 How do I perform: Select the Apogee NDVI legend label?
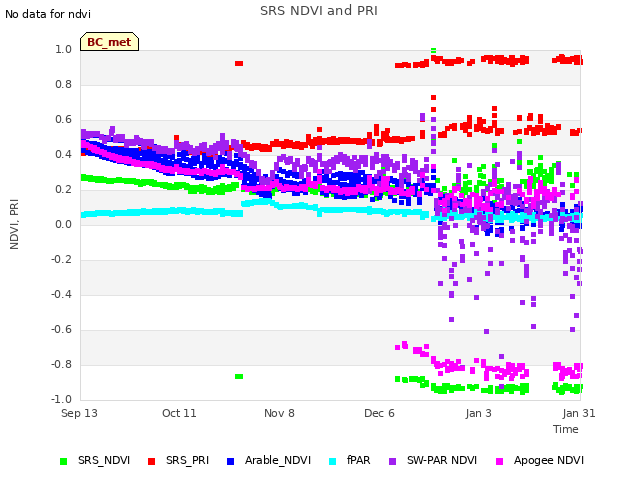(549, 460)
